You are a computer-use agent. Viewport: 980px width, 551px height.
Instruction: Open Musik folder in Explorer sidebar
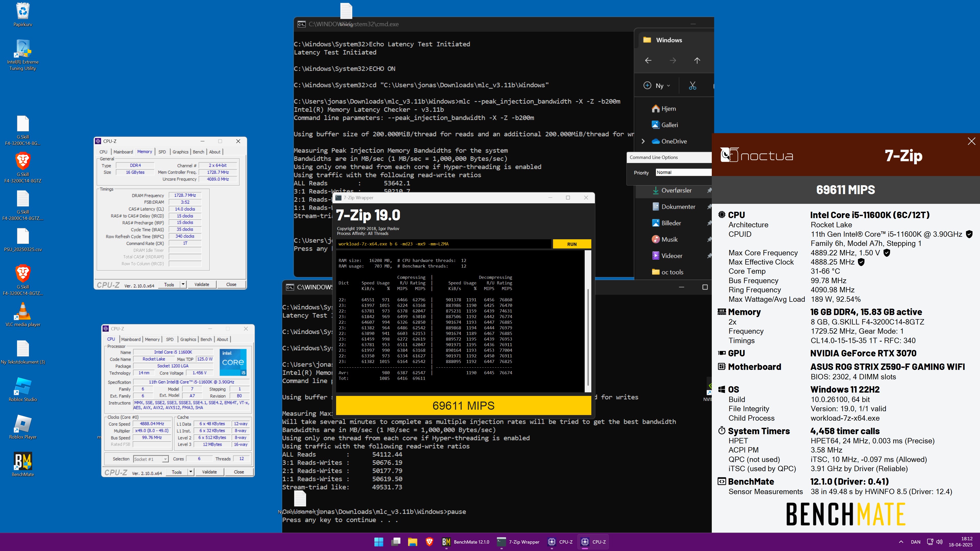click(665, 240)
